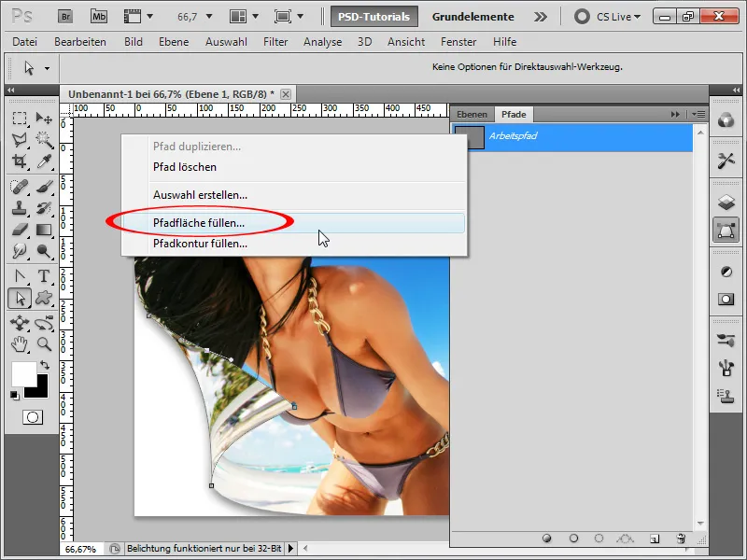Select the Gradient tool
This screenshot has width=747, height=560.
(44, 230)
